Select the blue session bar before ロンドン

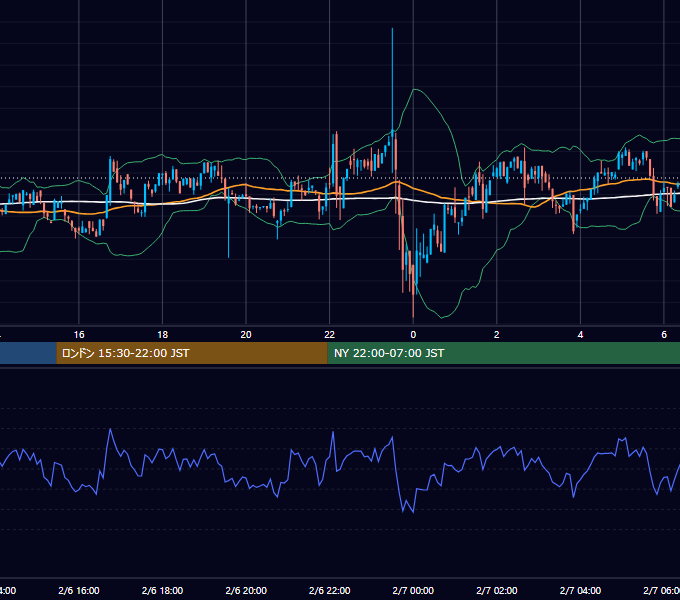28,353
